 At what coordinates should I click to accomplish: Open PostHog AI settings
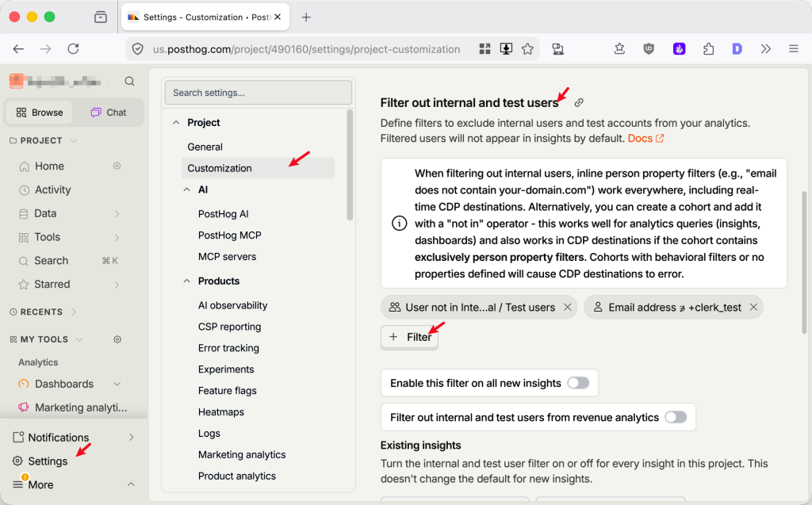(x=223, y=213)
